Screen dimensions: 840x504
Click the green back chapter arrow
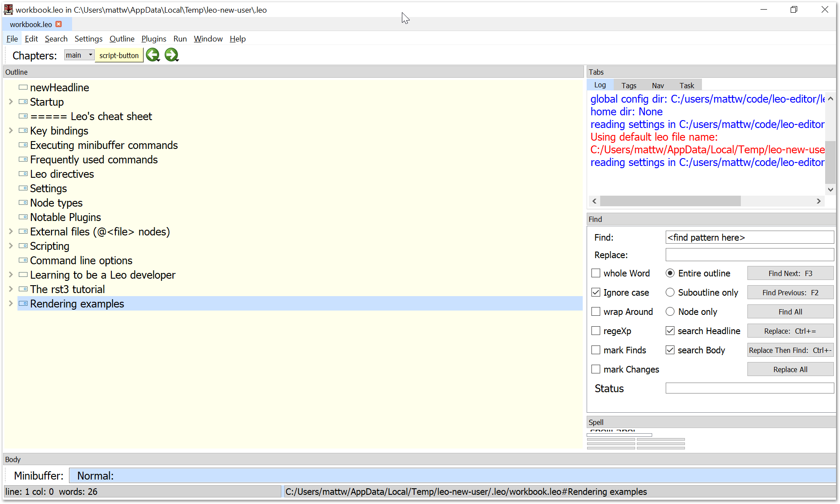click(153, 55)
